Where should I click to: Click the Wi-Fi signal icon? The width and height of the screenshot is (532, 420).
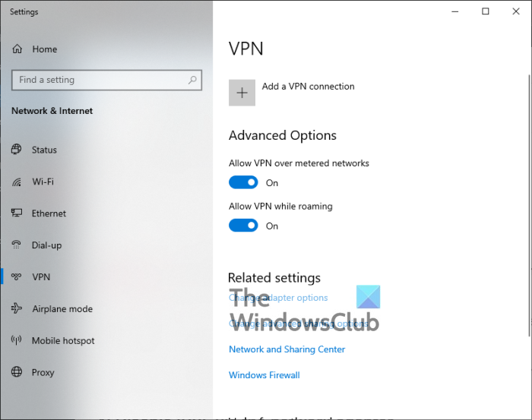[17, 182]
